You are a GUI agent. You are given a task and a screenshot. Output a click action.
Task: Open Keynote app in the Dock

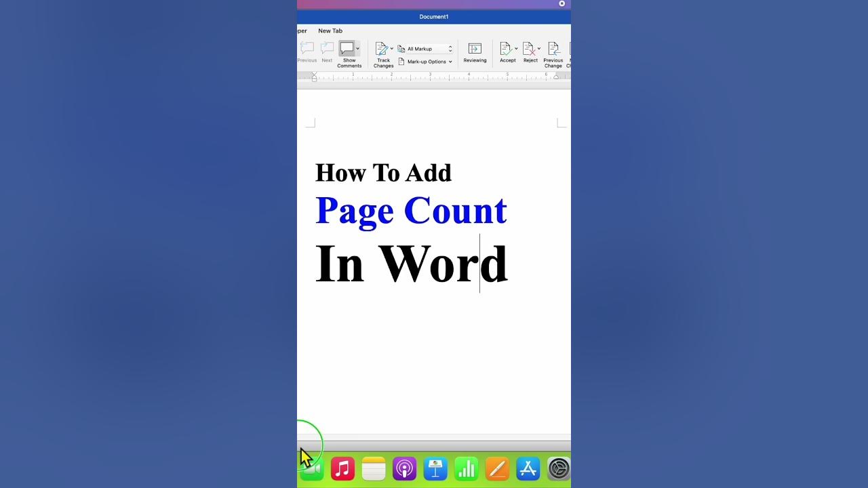435,468
